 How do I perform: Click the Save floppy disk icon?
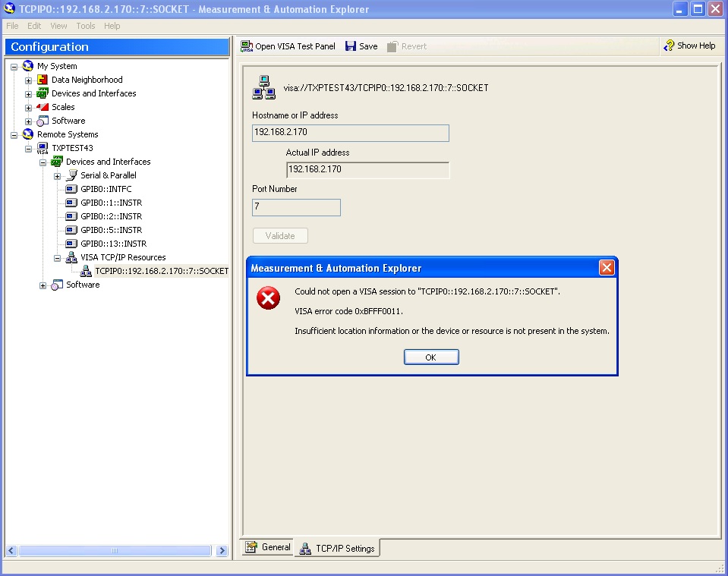351,46
